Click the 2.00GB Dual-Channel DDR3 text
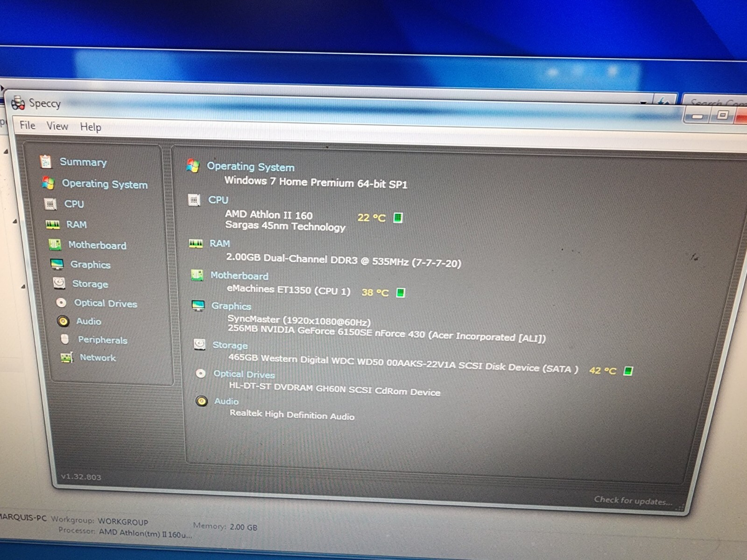This screenshot has width=747, height=560. coord(344,260)
